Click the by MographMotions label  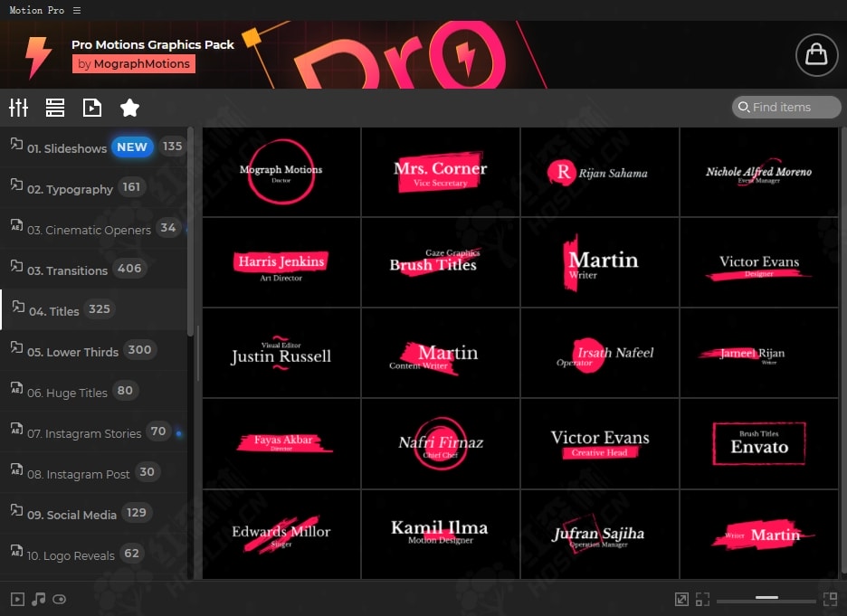click(x=134, y=63)
